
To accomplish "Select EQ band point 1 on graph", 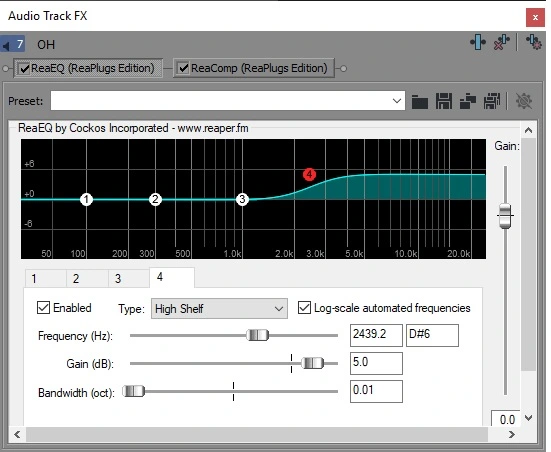I will coord(86,199).
